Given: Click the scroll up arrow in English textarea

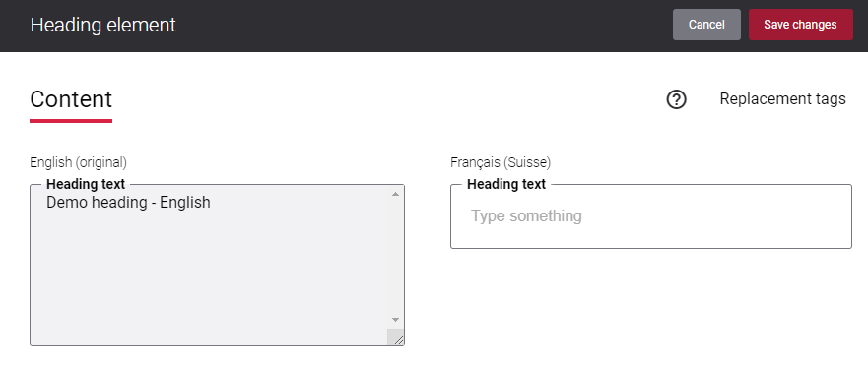Looking at the screenshot, I should coord(395,194).
